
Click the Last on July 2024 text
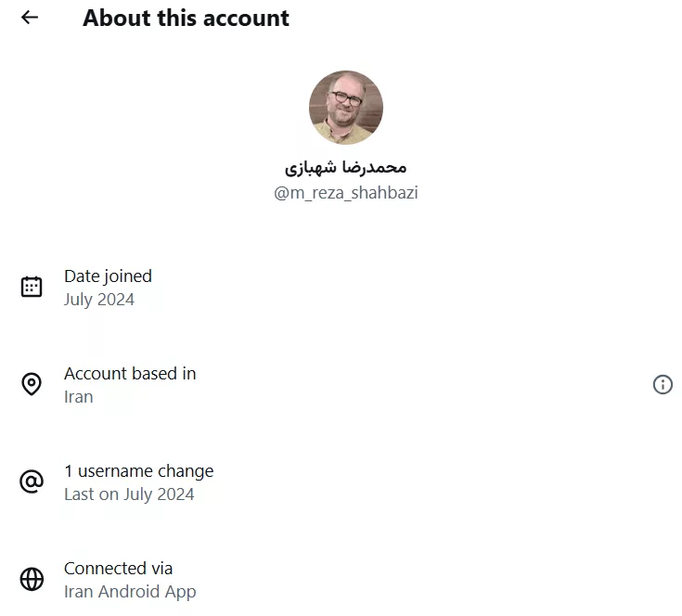(x=129, y=494)
